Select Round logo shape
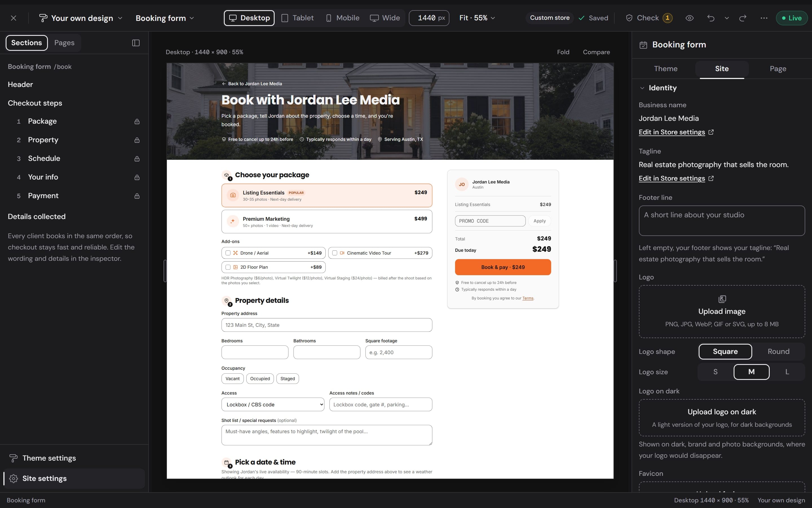The width and height of the screenshot is (812, 508). [778, 351]
